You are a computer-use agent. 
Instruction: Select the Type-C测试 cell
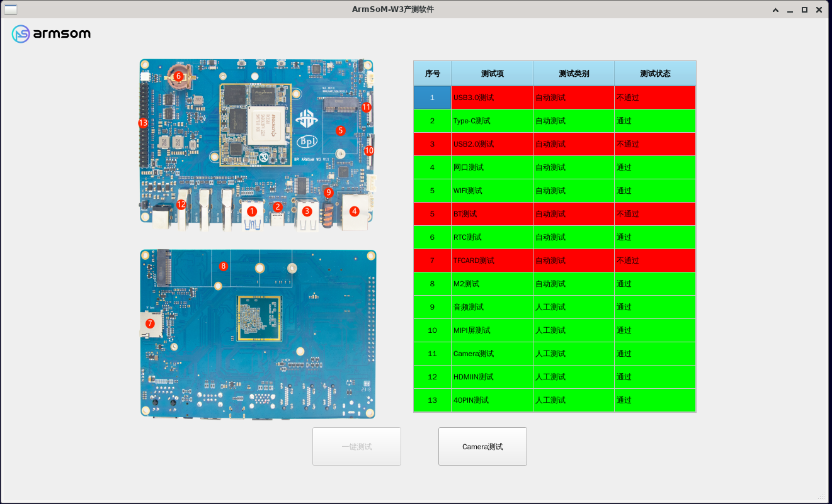(493, 121)
